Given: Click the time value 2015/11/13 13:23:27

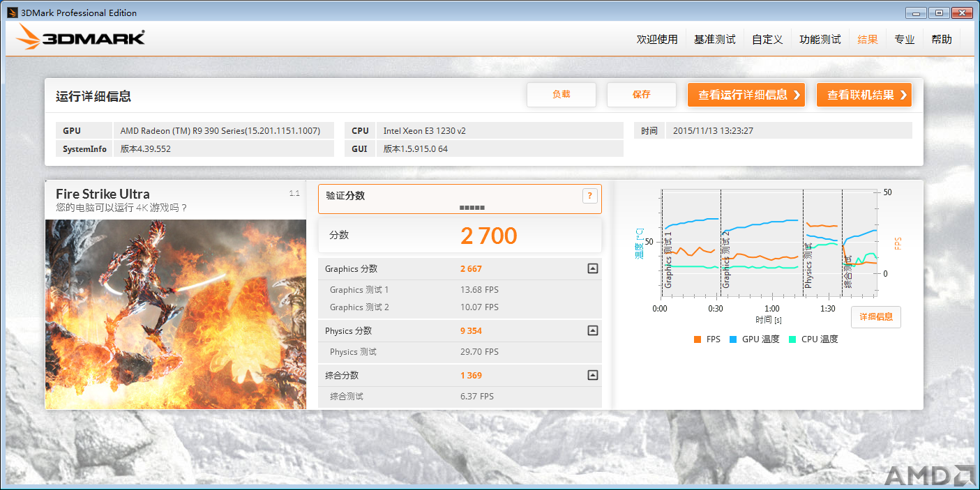Looking at the screenshot, I should pyautogui.click(x=713, y=131).
